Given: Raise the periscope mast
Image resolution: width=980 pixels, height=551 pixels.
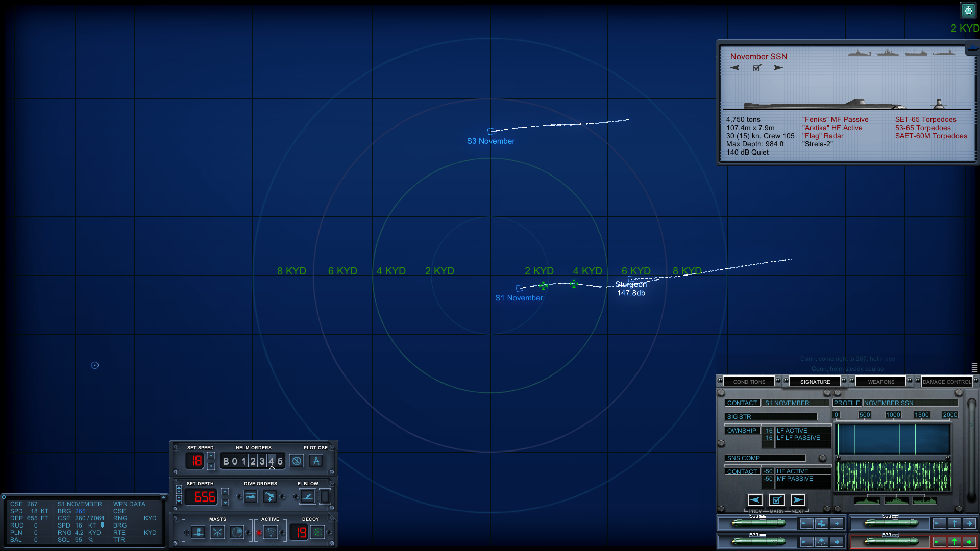Looking at the screenshot, I should point(199,533).
